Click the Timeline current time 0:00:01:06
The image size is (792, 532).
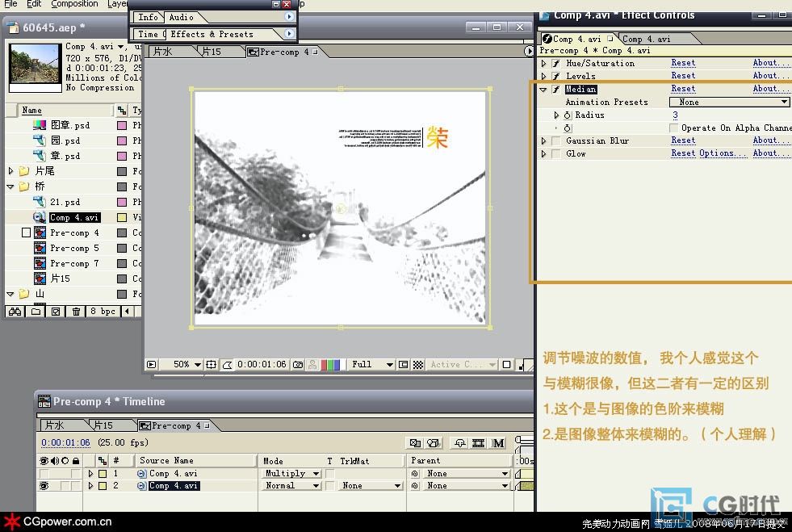65,442
